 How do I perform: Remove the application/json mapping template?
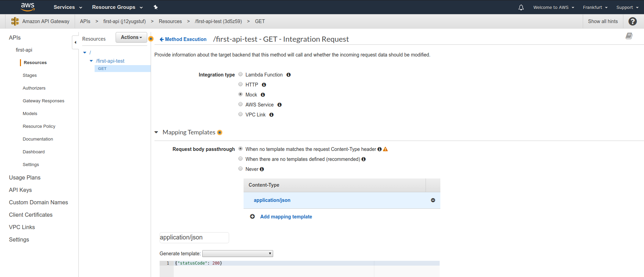(433, 200)
